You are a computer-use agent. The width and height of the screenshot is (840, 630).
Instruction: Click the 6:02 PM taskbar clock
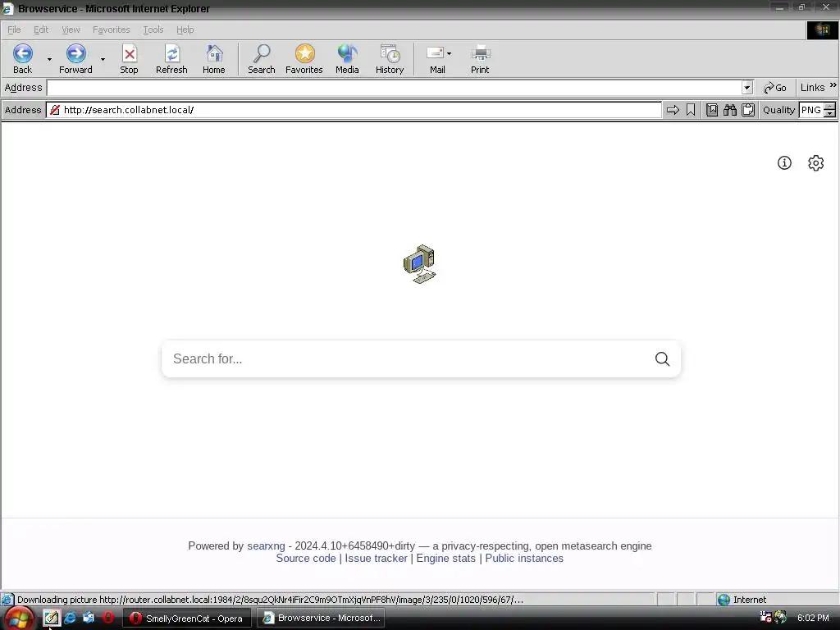click(x=813, y=618)
